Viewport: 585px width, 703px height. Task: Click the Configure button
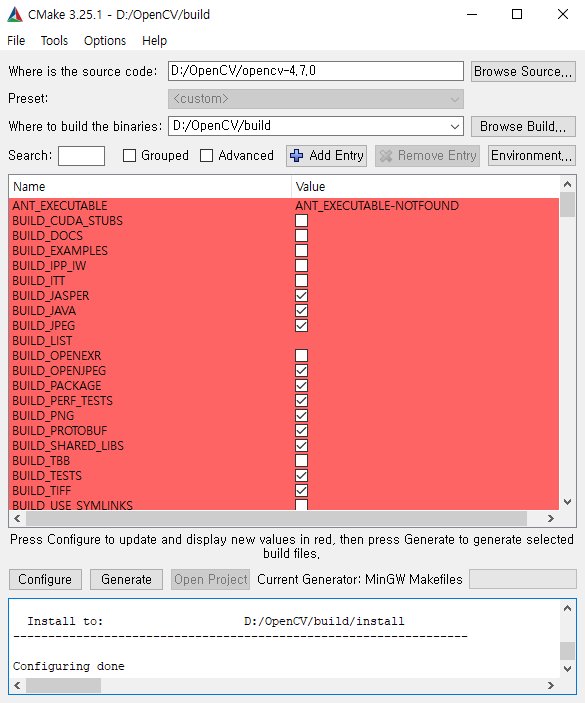pos(45,579)
